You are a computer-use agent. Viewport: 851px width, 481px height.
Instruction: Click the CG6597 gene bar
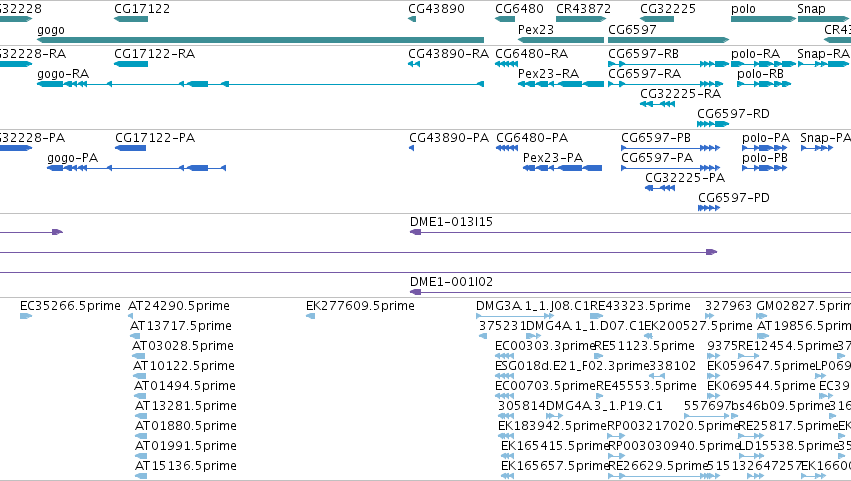point(669,40)
